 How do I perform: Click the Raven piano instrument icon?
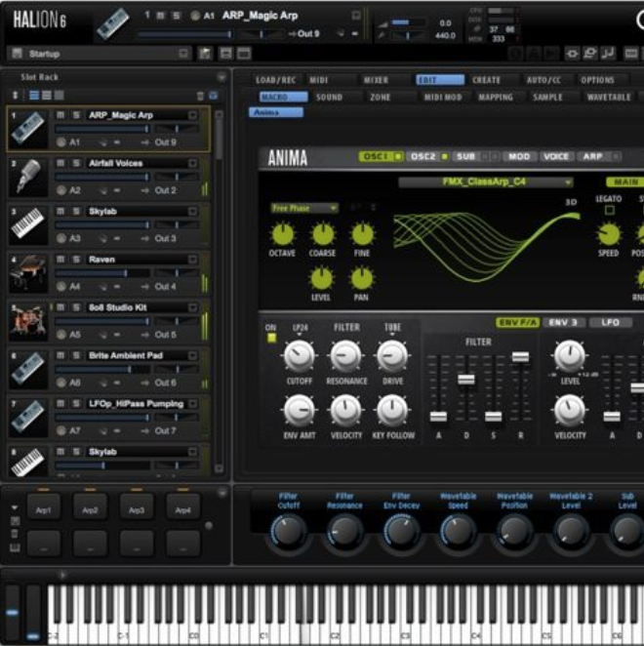(28, 273)
